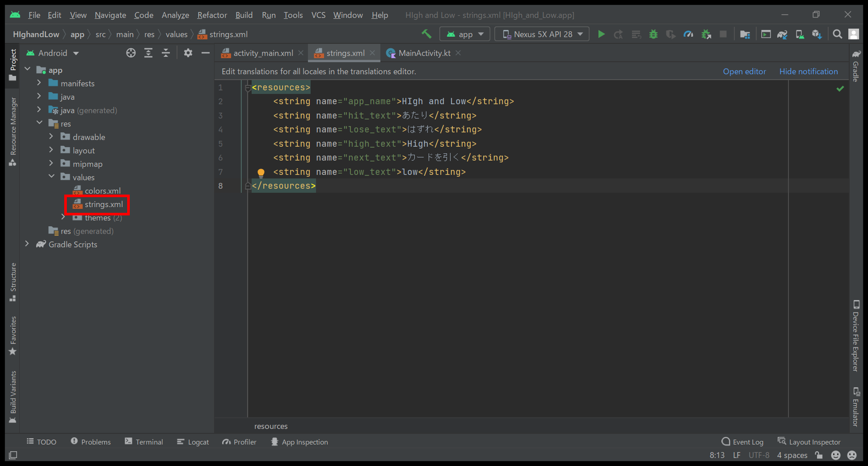Image resolution: width=868 pixels, height=466 pixels.
Task: Toggle the Gradle panel on right edge
Action: pos(856,66)
